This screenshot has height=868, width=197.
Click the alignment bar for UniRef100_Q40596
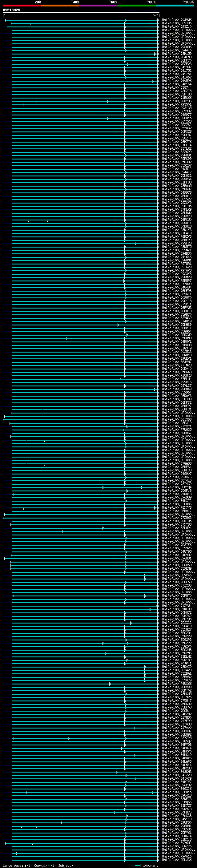point(85,81)
